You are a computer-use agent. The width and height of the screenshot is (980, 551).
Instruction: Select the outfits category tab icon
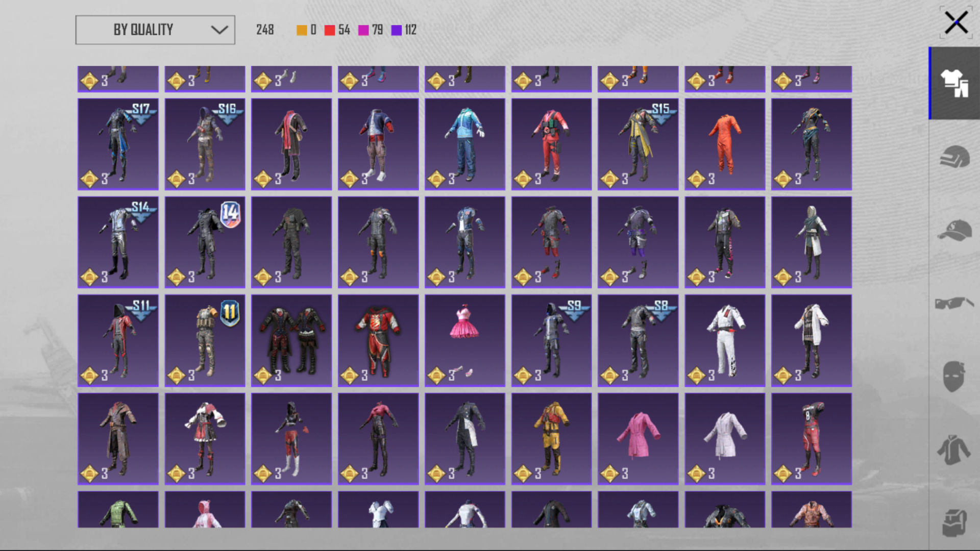pos(954,83)
